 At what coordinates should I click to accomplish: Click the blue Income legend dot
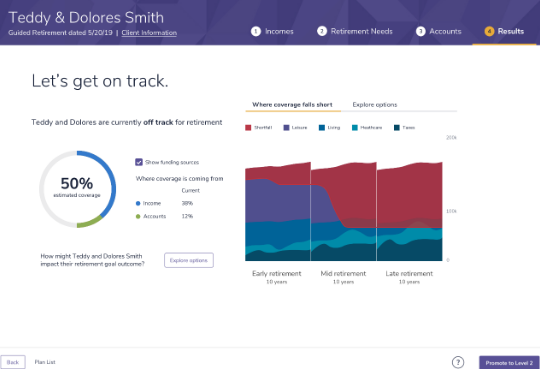pos(138,203)
